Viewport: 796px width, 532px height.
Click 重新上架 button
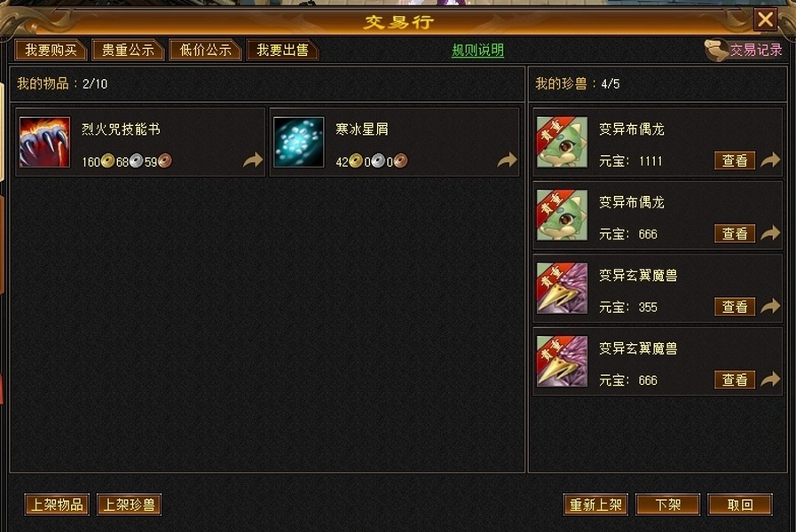point(595,505)
